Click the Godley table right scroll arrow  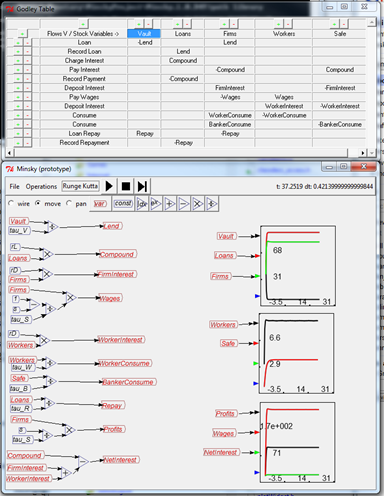[363, 153]
